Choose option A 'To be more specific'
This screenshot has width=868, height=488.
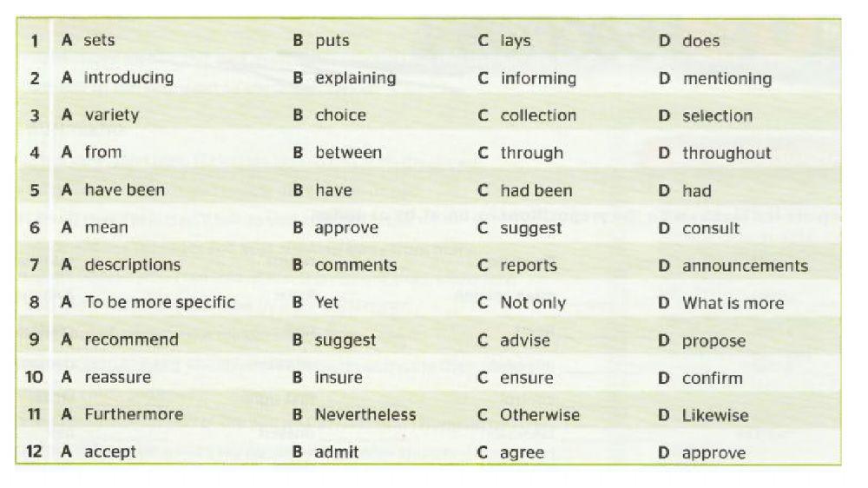(159, 302)
